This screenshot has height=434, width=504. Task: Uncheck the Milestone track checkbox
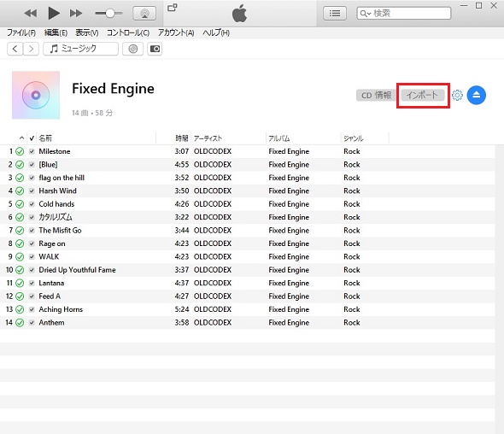[x=32, y=151]
